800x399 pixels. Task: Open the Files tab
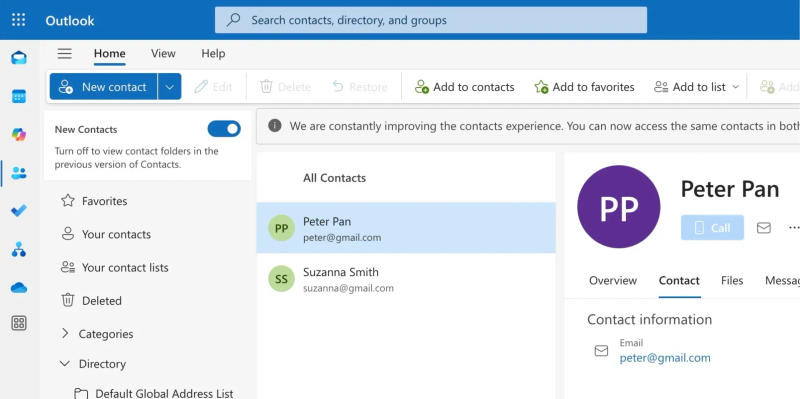(732, 281)
